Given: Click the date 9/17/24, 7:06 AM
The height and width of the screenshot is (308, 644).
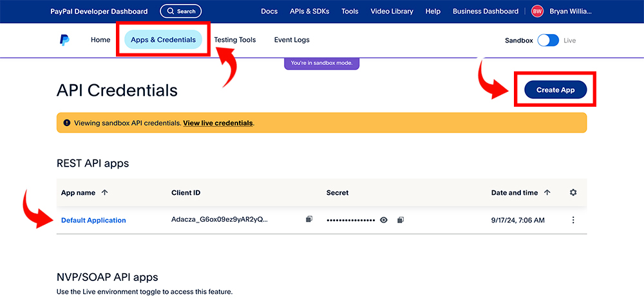Looking at the screenshot, I should coord(518,221).
